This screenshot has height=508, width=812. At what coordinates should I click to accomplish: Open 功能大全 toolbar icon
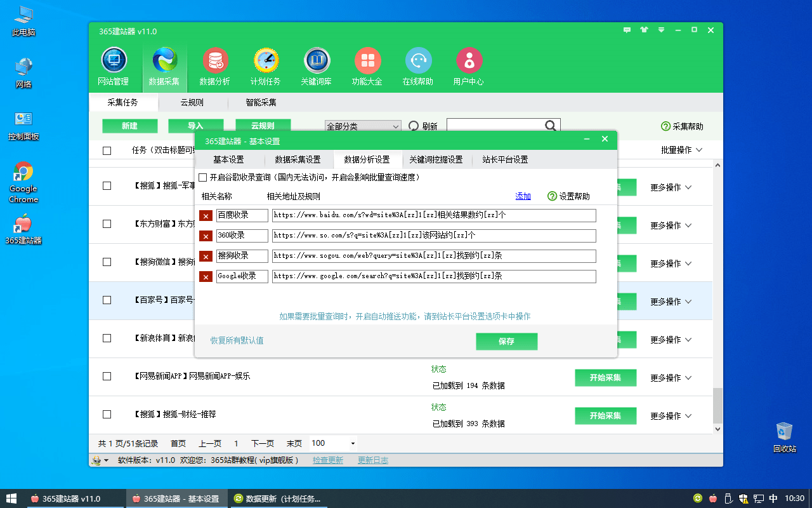[x=367, y=67]
